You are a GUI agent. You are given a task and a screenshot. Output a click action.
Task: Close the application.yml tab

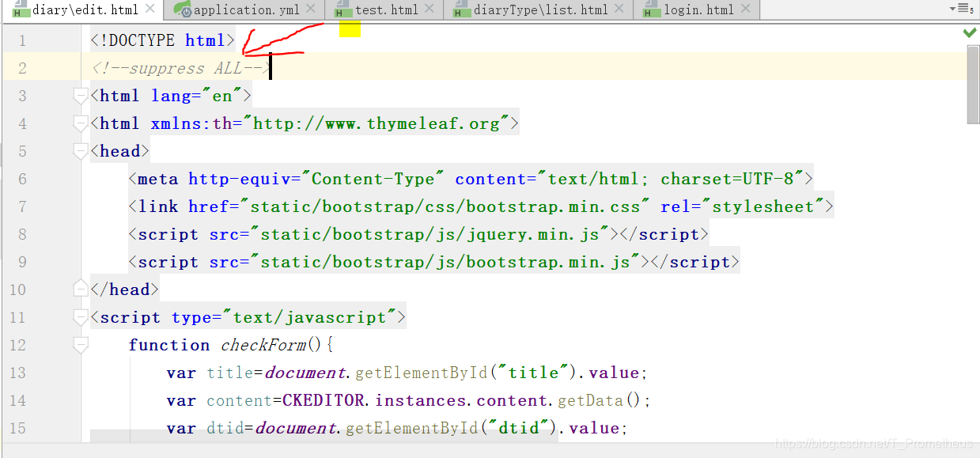[310, 9]
